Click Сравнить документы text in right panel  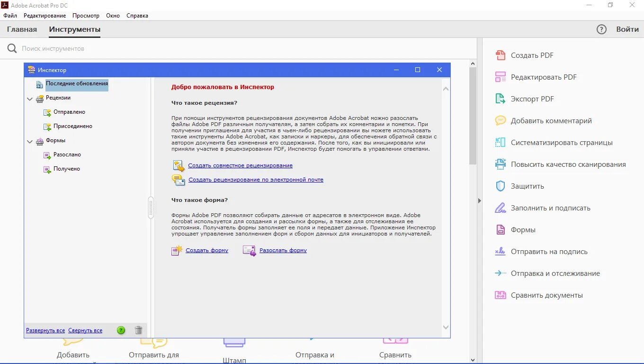547,295
